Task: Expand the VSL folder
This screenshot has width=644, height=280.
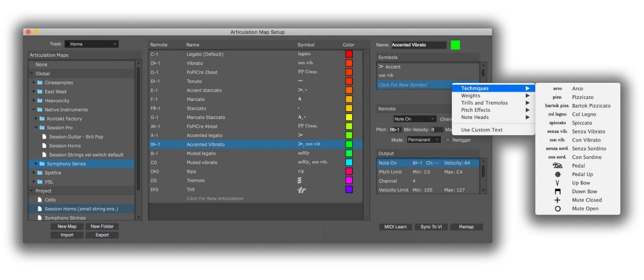Action: click(x=33, y=182)
